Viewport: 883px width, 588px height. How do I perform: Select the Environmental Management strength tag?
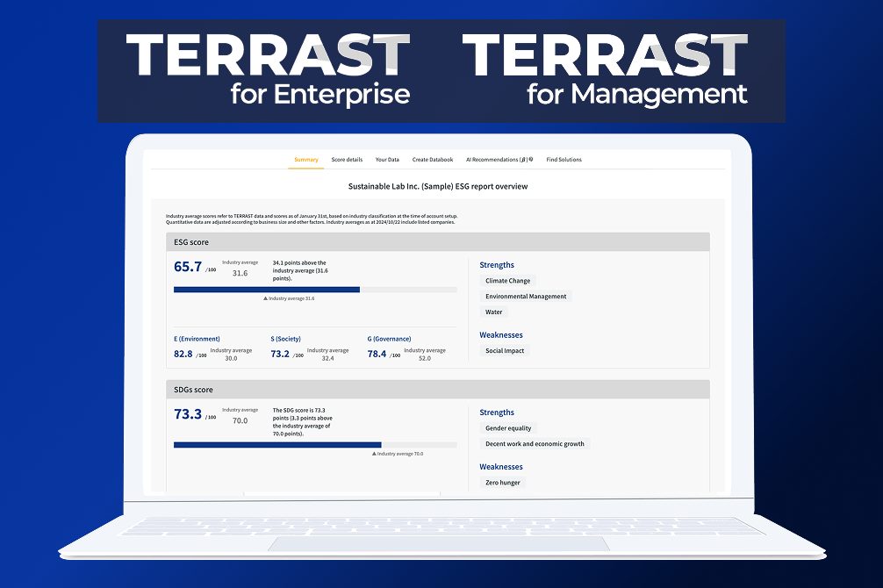click(x=525, y=296)
